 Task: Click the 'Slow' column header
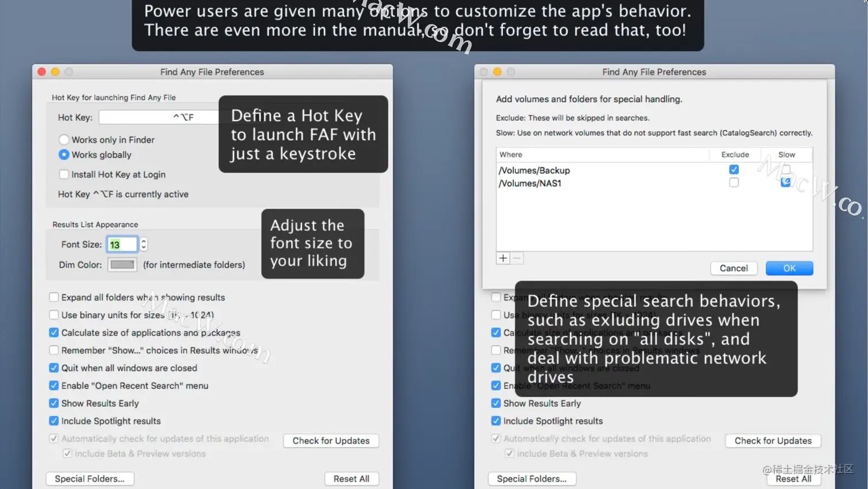(786, 155)
